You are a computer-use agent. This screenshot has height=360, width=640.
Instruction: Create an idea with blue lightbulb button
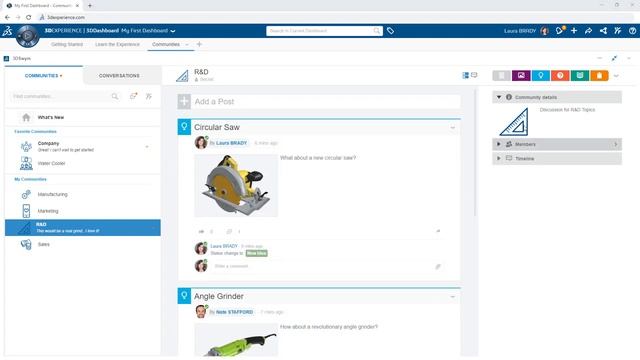541,76
